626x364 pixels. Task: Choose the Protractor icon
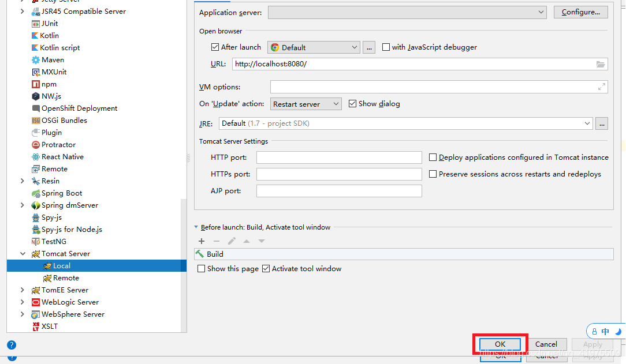[36, 145]
